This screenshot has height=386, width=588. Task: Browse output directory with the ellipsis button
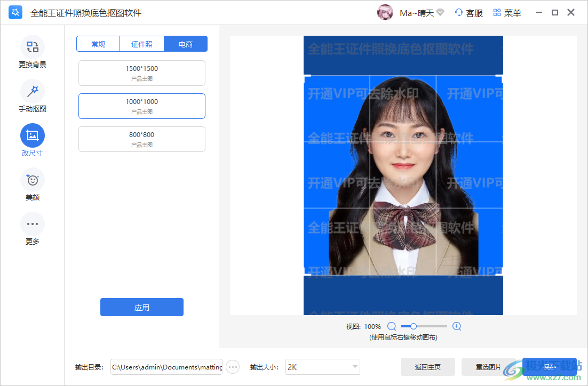[233, 367]
